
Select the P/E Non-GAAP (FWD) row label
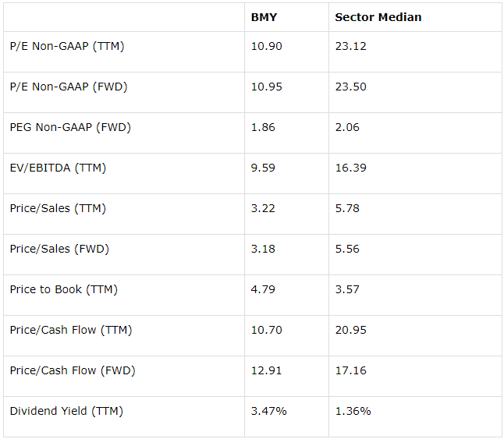(x=69, y=87)
